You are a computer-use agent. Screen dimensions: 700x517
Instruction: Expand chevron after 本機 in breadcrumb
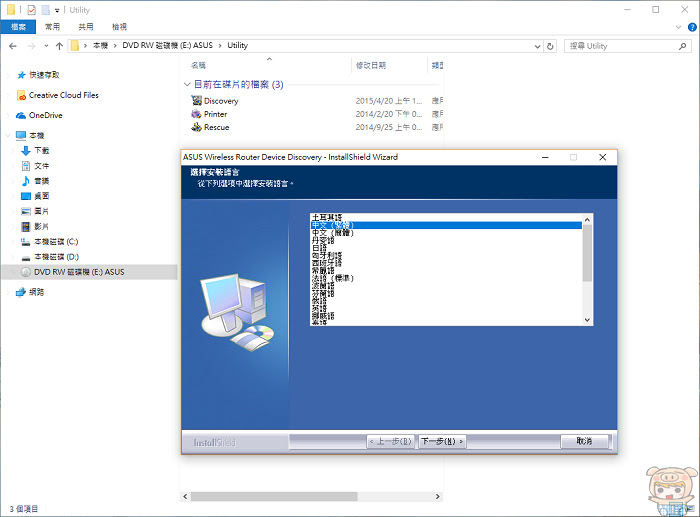click(x=115, y=46)
